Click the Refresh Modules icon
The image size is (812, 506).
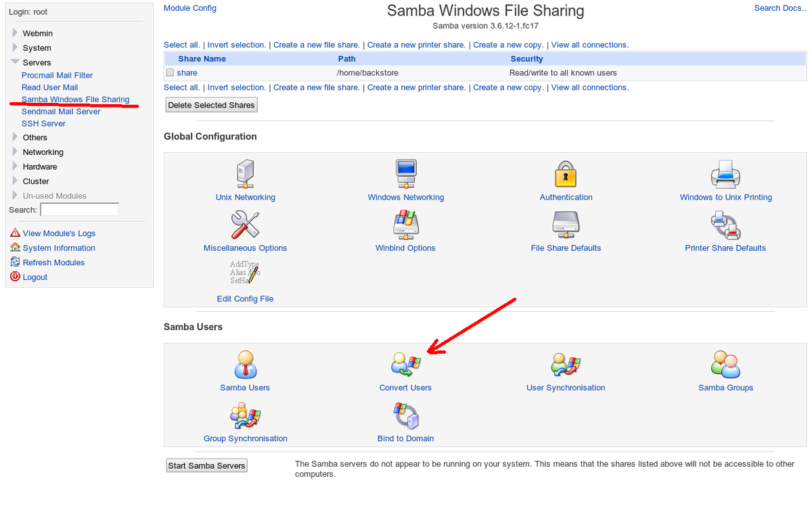(16, 262)
